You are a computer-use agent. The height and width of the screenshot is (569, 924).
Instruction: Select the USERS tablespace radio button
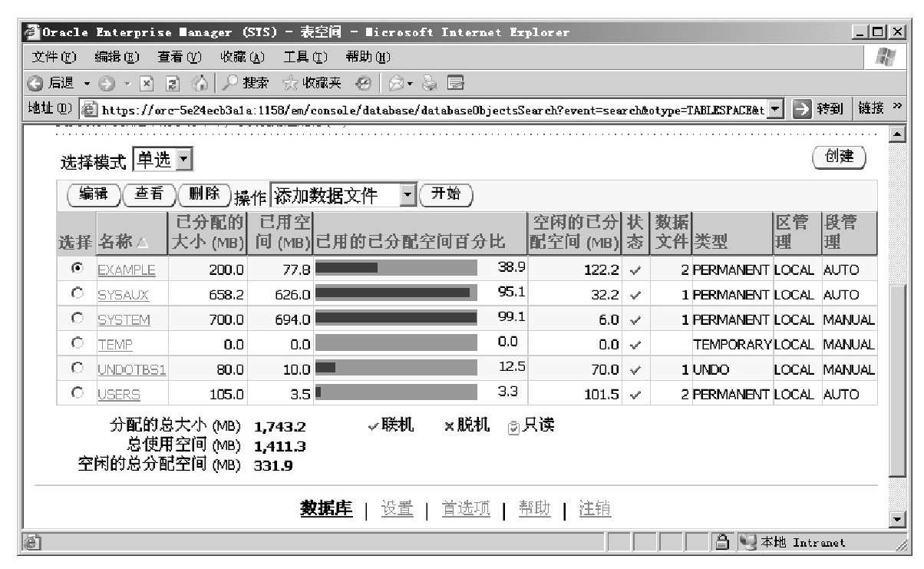(x=76, y=393)
